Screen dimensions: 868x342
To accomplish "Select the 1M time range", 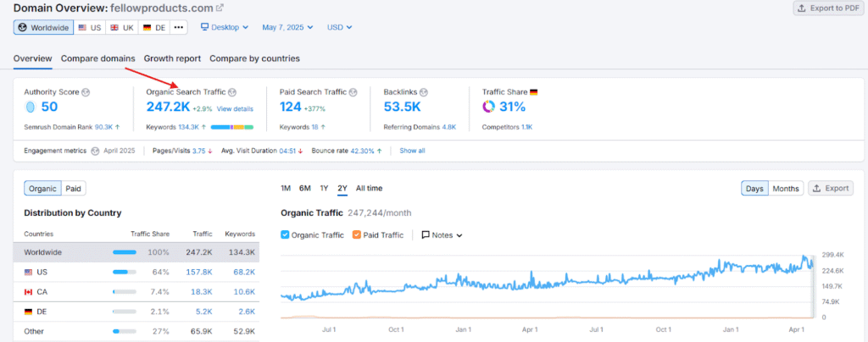I will (286, 189).
